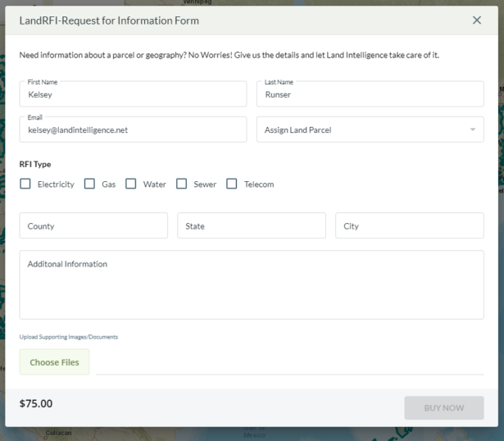This screenshot has width=504, height=441.
Task: Focus the State input field
Action: 251,226
